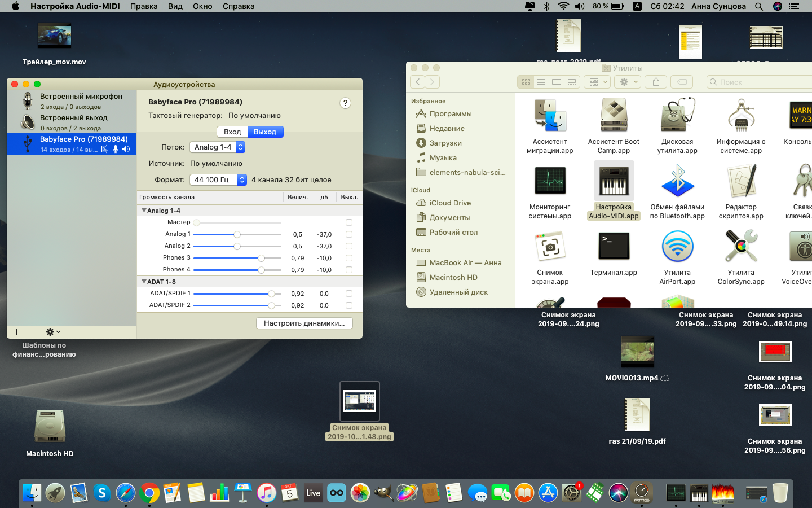Mute the Phones 3 channel checkbox
812x508 pixels.
tap(349, 258)
